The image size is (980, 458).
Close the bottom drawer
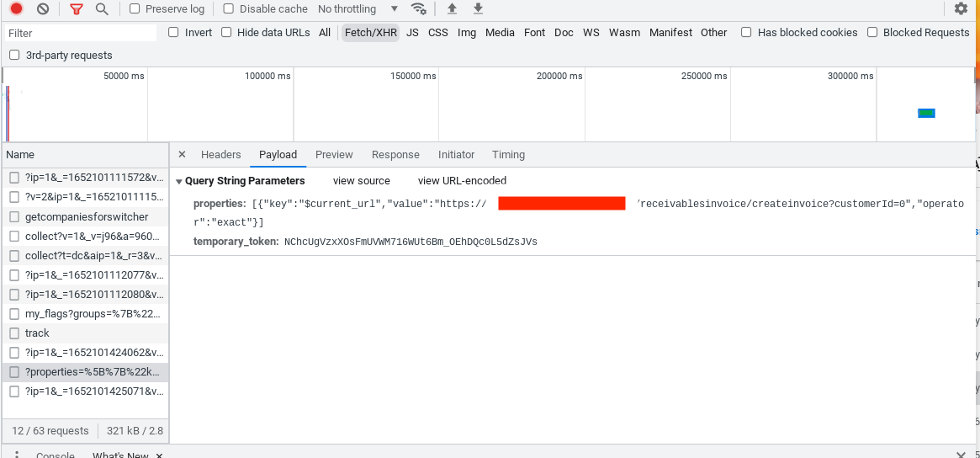pyautogui.click(x=961, y=455)
